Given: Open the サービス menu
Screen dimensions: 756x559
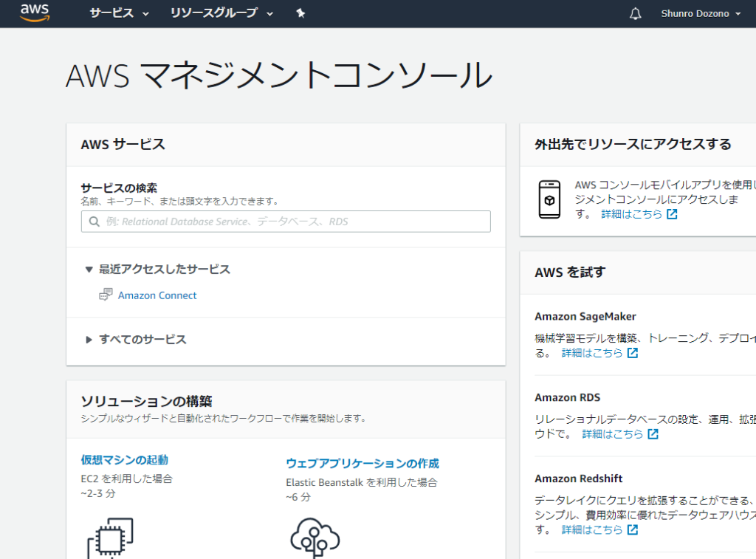Looking at the screenshot, I should [119, 13].
